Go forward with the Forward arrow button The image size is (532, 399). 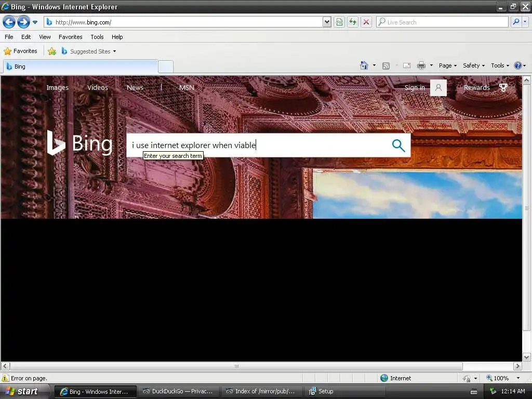[23, 22]
